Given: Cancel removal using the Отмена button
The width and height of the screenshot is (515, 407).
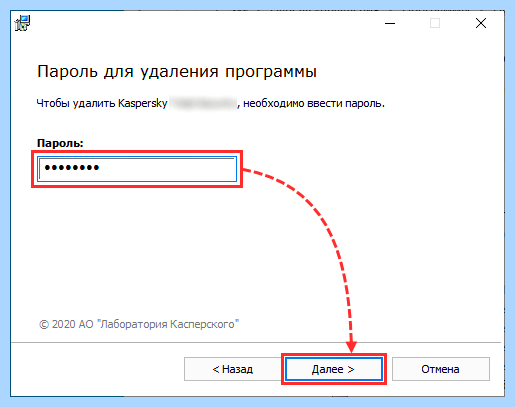Looking at the screenshot, I should click(441, 369).
